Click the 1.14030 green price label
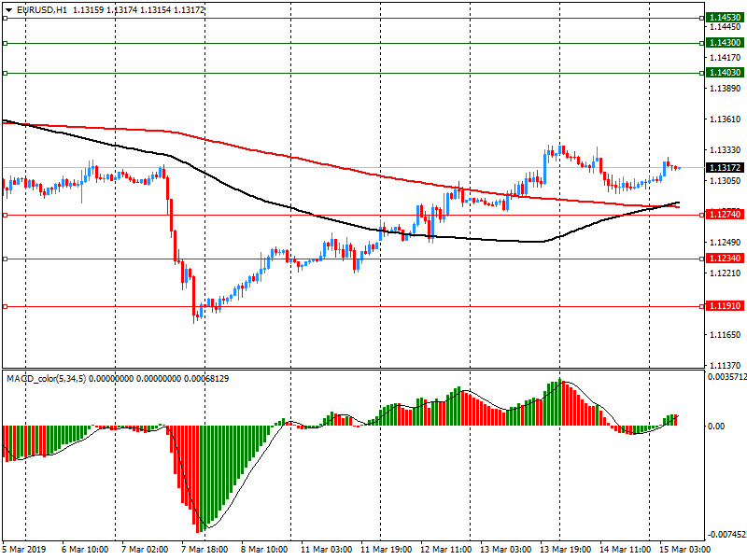747x560 pixels. (725, 73)
